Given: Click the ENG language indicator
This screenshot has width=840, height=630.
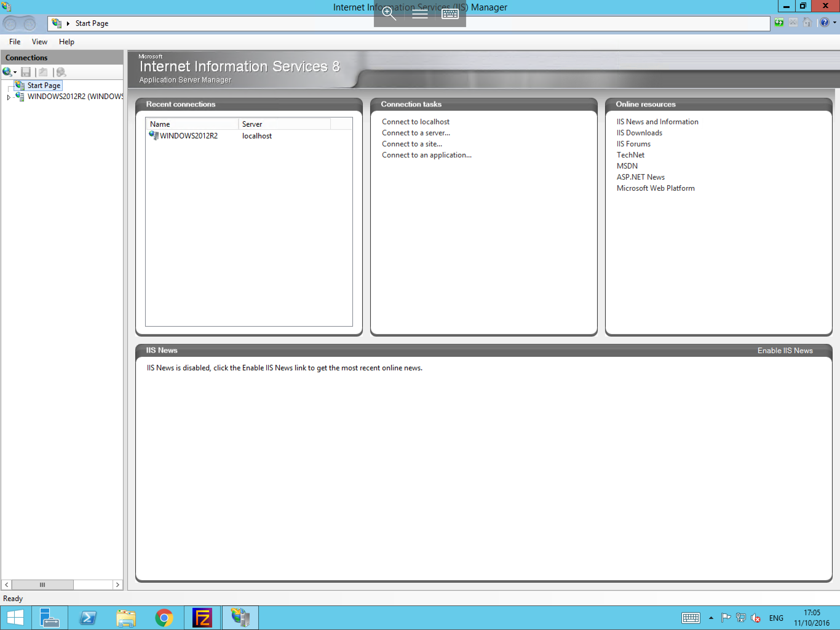Looking at the screenshot, I should pos(776,618).
